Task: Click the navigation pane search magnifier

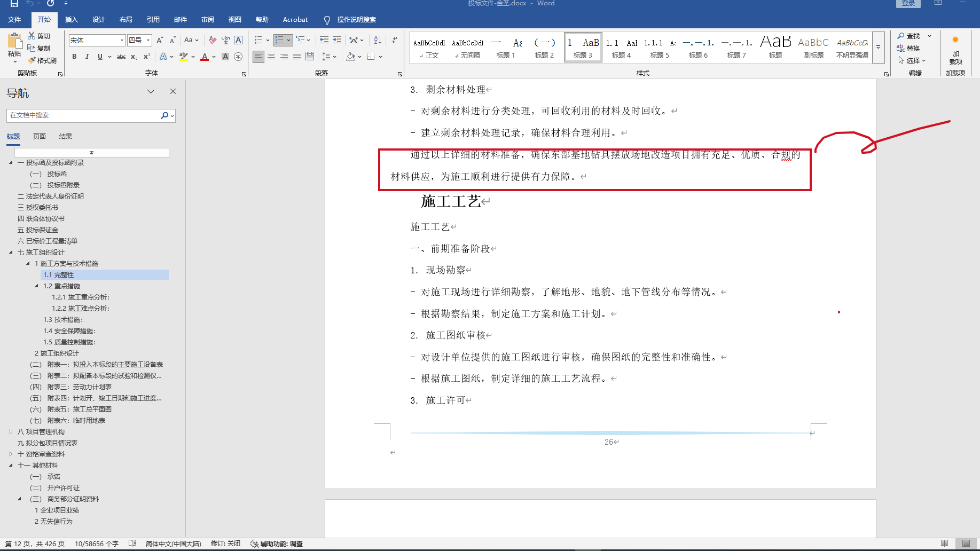Action: click(x=164, y=115)
